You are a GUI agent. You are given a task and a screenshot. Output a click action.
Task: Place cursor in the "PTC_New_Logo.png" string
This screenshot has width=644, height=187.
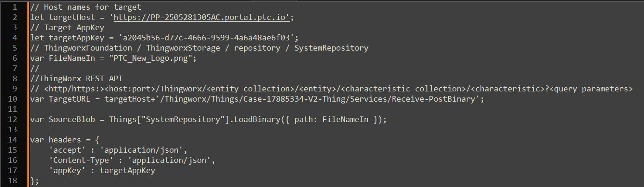click(152, 58)
